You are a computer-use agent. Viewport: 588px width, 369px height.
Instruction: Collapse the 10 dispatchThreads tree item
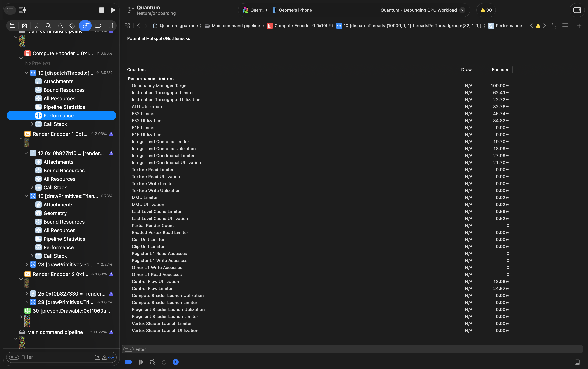pos(26,73)
